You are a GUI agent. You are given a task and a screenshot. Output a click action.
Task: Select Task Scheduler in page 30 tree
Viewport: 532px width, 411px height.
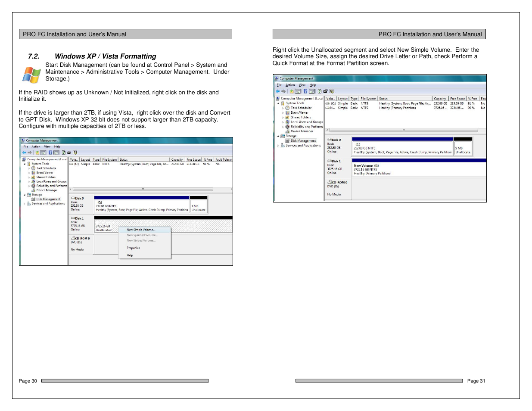tap(46, 168)
